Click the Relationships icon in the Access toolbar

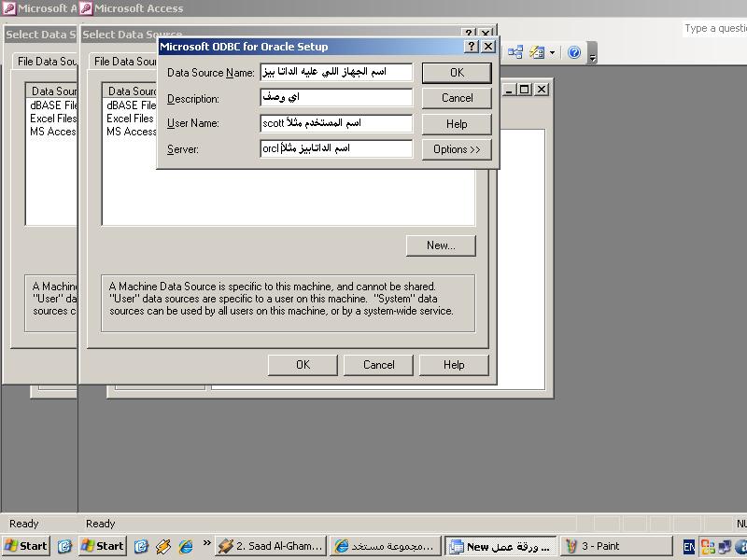coord(514,52)
